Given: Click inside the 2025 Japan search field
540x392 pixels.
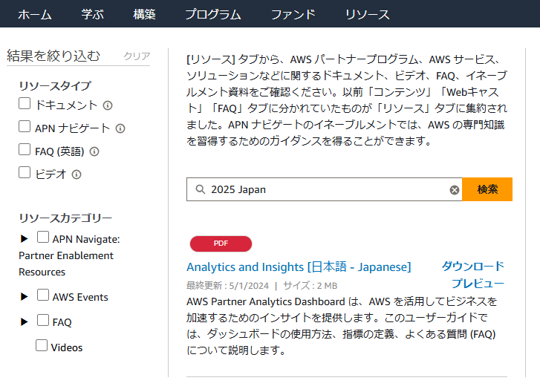Looking at the screenshot, I should [x=324, y=189].
